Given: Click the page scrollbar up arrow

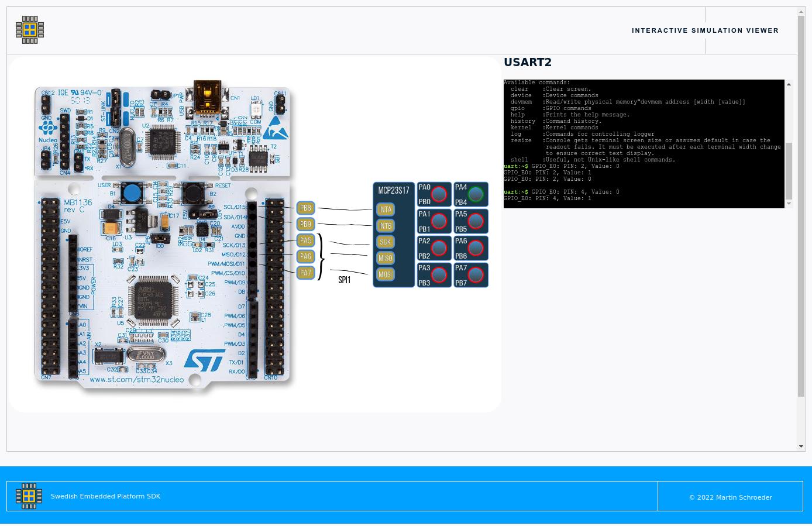Looking at the screenshot, I should click(801, 12).
